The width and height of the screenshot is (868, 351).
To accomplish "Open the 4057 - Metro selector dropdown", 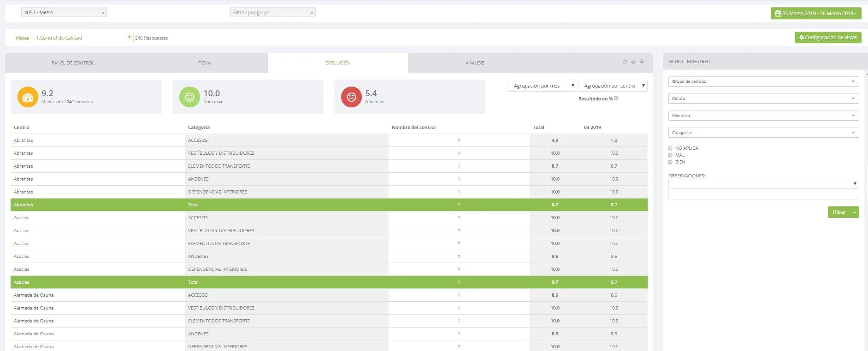I will (x=64, y=12).
